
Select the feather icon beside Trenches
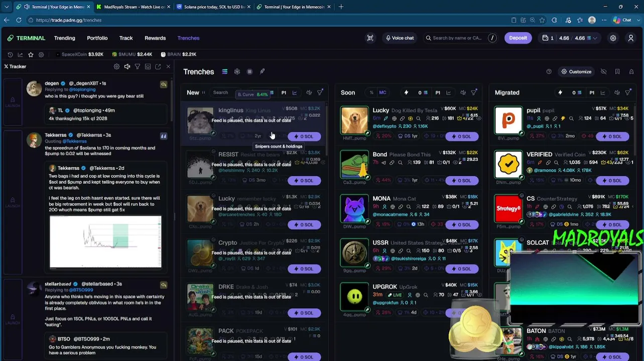tap(262, 72)
